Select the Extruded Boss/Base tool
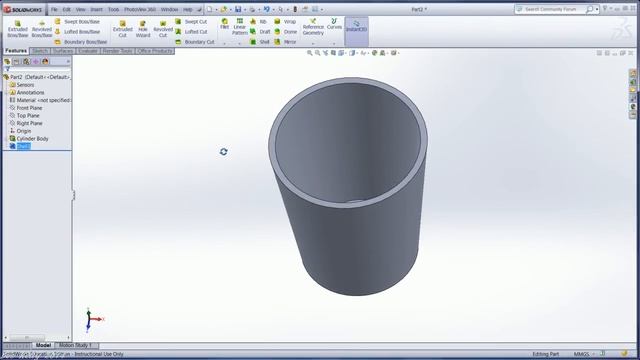The width and height of the screenshot is (640, 360). (18, 29)
